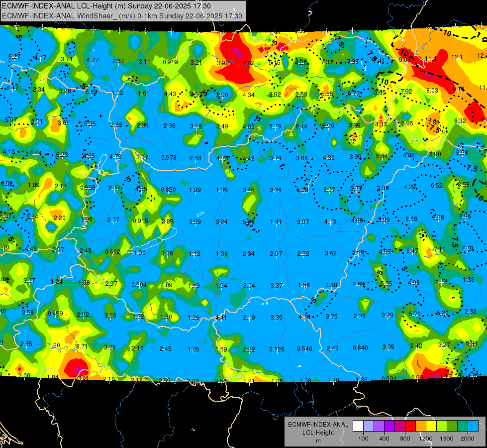Screen dimensions: 487x448
Task: Click the yellow legend swatch
Action: (431, 426)
